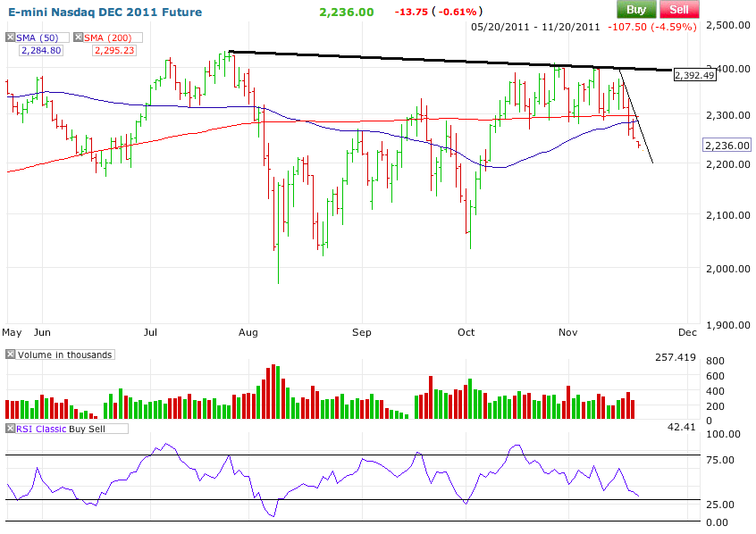The image size is (756, 534).
Task: Click the 800 volume axis label
Action: (715, 361)
